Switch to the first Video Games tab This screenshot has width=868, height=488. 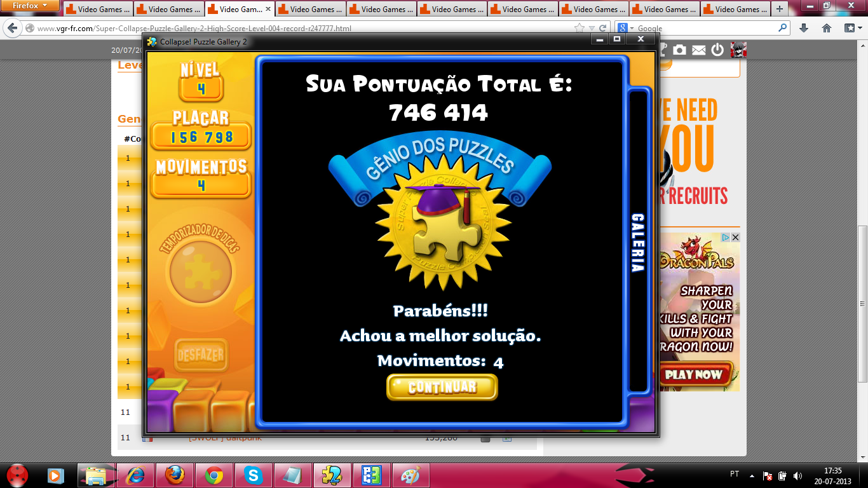tap(98, 10)
